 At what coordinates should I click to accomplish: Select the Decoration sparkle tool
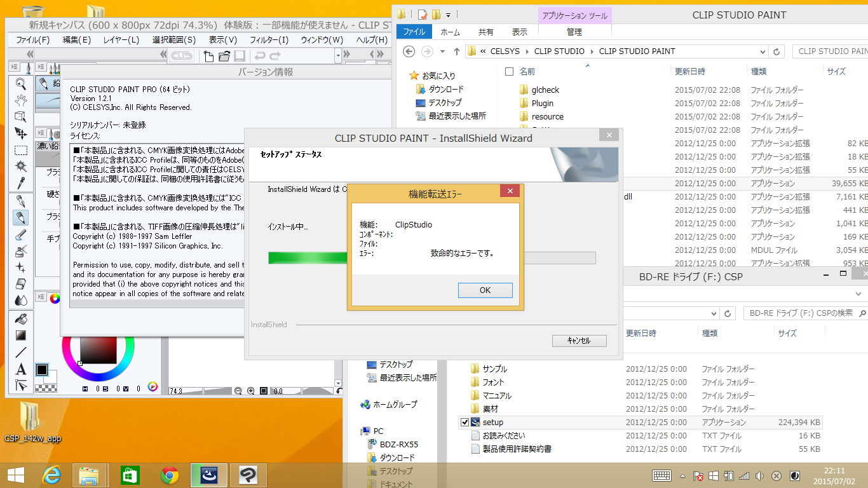click(21, 268)
